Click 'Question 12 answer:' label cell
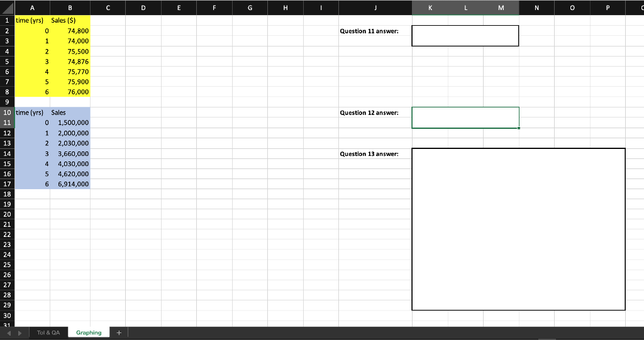This screenshot has height=340, width=644. tap(375, 112)
